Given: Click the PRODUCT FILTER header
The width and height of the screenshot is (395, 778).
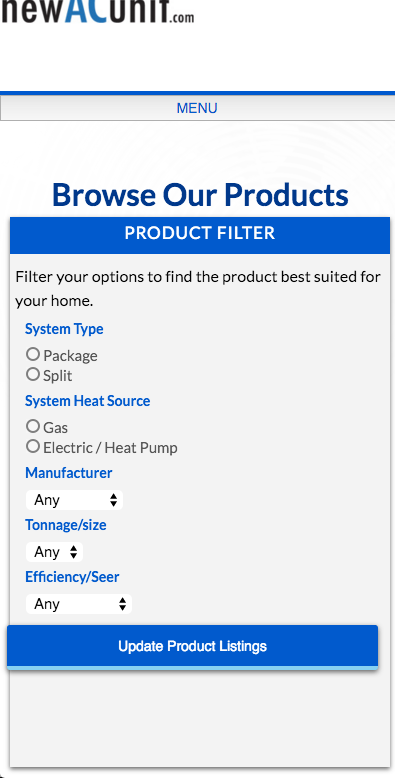Looking at the screenshot, I should (200, 234).
